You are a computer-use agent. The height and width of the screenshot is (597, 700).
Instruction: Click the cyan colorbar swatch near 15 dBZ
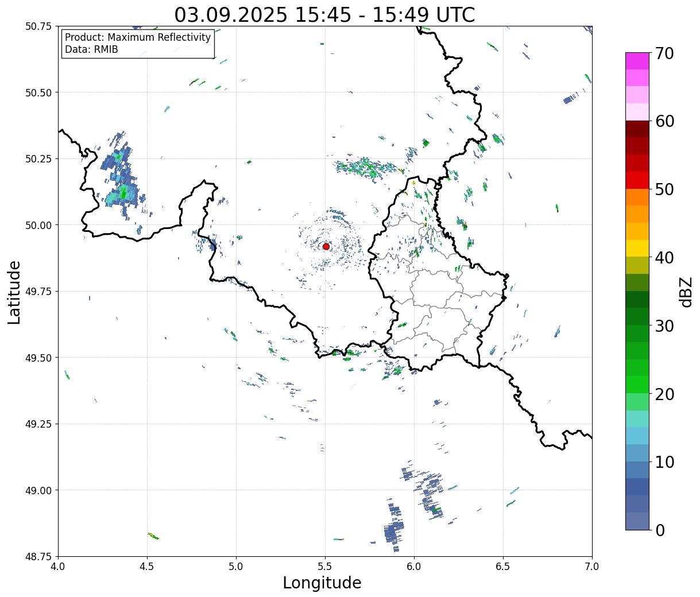tap(637, 418)
